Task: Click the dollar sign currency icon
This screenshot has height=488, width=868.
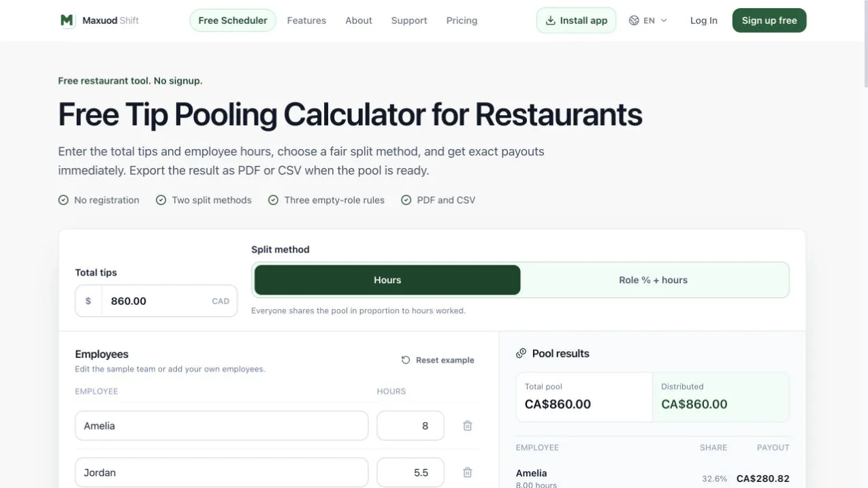Action: [89, 301]
